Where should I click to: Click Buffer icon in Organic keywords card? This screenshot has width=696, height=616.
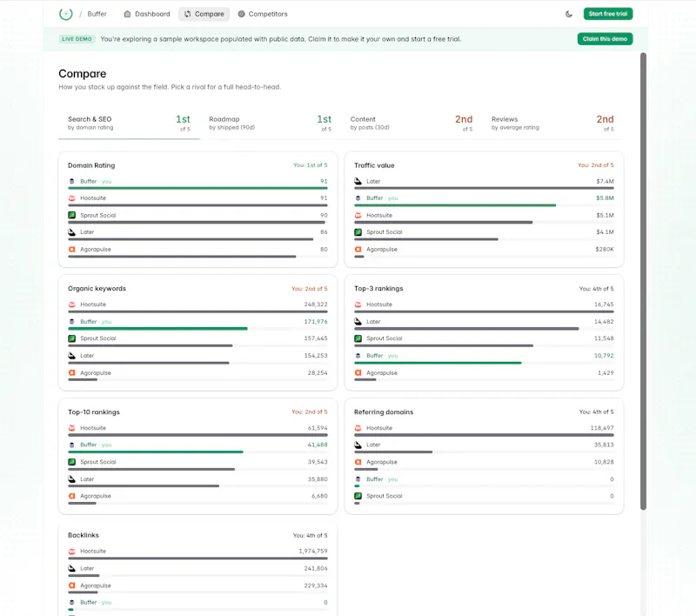71,321
